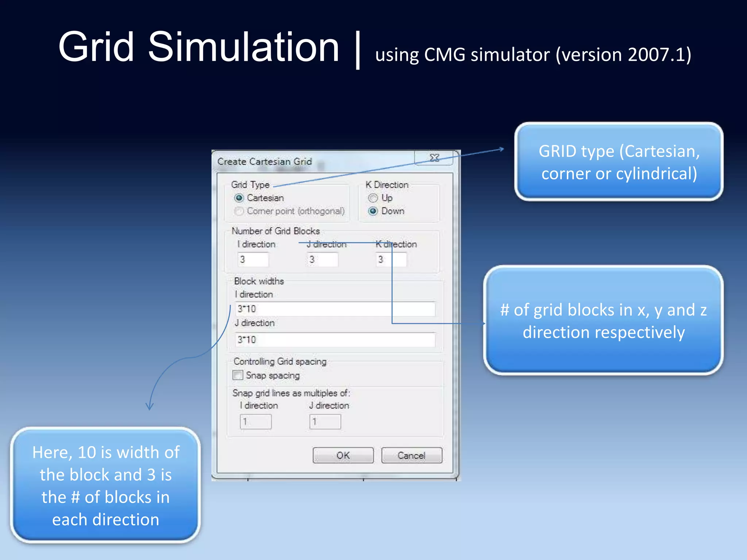Image resolution: width=747 pixels, height=560 pixels.
Task: Click the J direction grid blocks field
Action: [322, 260]
